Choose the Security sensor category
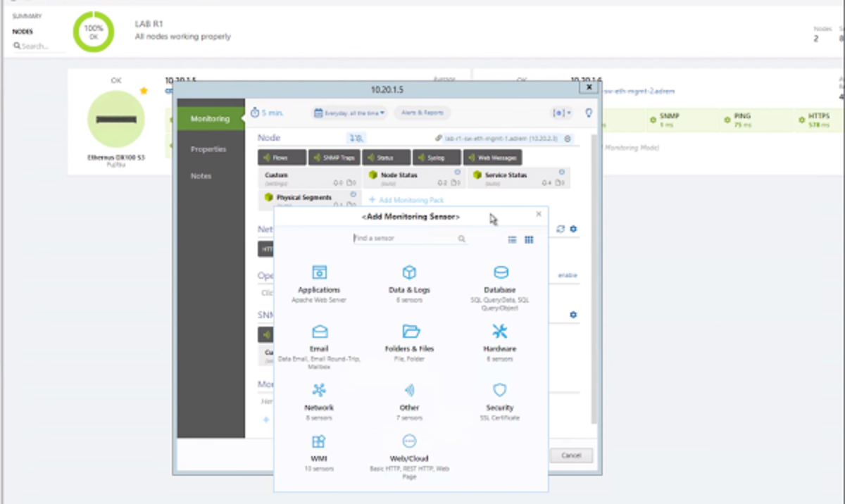Image resolution: width=845 pixels, height=504 pixels. [500, 398]
